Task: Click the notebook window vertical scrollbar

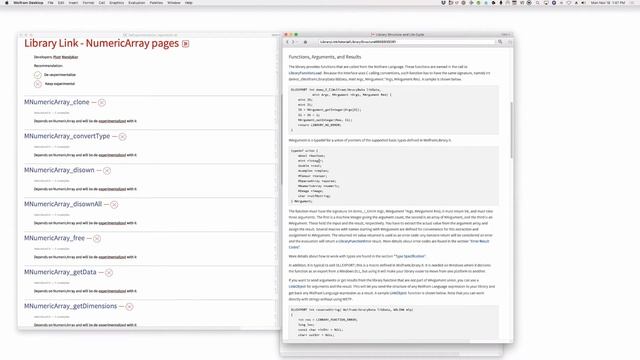Action: [x=281, y=139]
